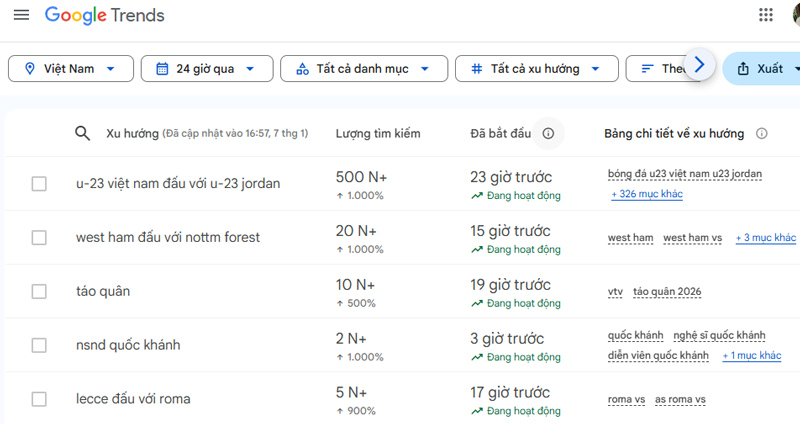Click '15 giờ trước' start time
Image resolution: width=800 pixels, height=424 pixels.
coord(510,231)
